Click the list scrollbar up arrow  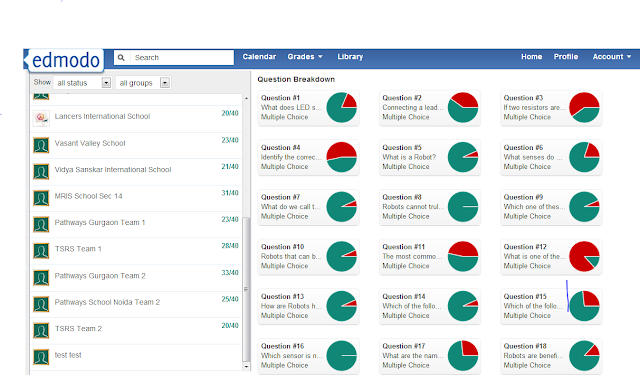pos(246,98)
